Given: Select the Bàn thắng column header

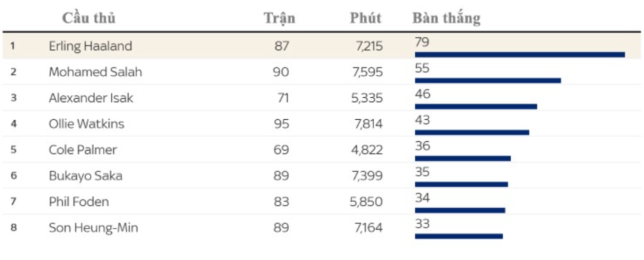Looking at the screenshot, I should point(446,18).
